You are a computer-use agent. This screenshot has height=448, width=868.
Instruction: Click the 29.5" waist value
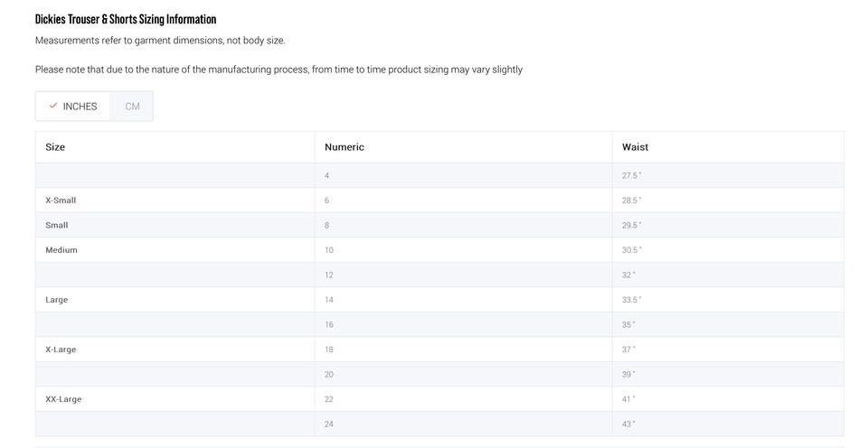point(632,225)
